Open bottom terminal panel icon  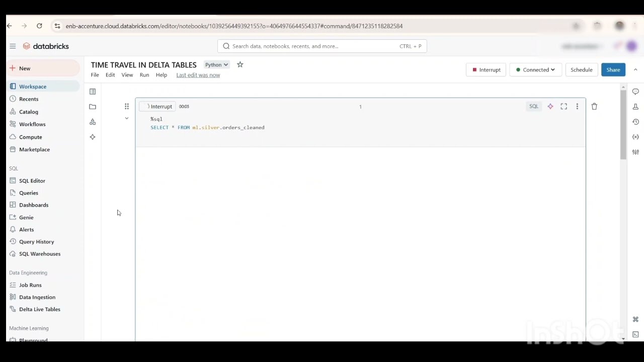635,334
